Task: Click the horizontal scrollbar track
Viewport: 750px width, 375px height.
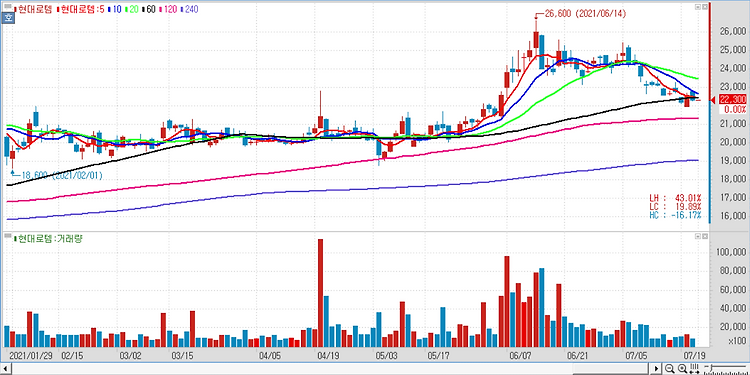Action: pyautogui.click(x=330, y=368)
